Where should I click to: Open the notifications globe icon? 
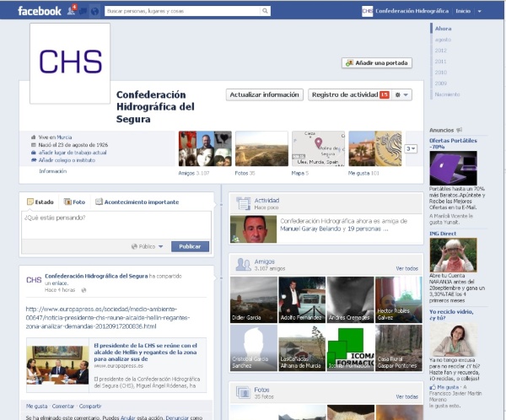(94, 11)
